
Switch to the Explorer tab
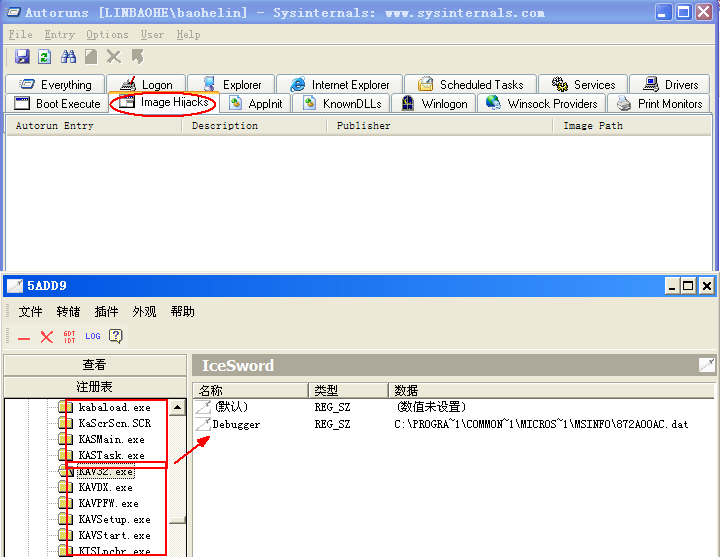231,84
